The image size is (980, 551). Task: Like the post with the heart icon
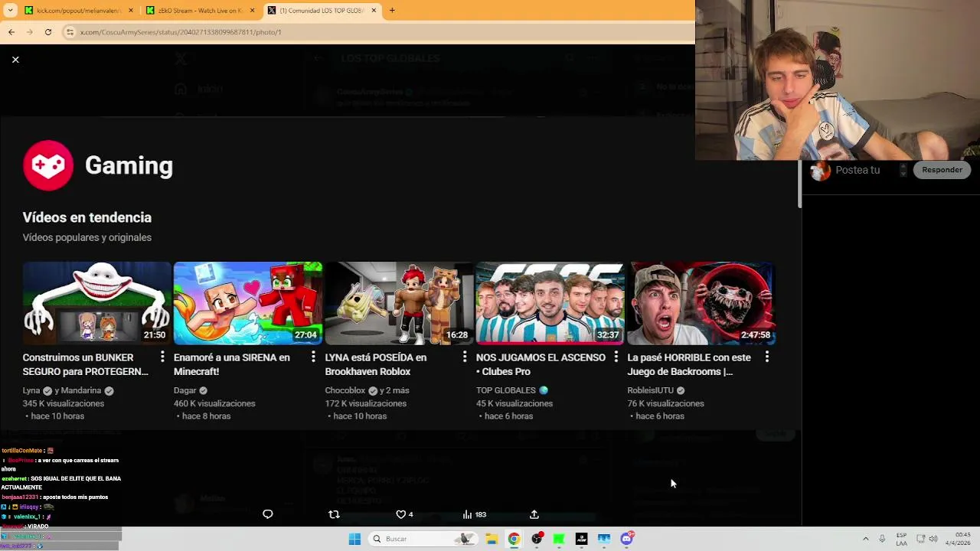tap(400, 514)
